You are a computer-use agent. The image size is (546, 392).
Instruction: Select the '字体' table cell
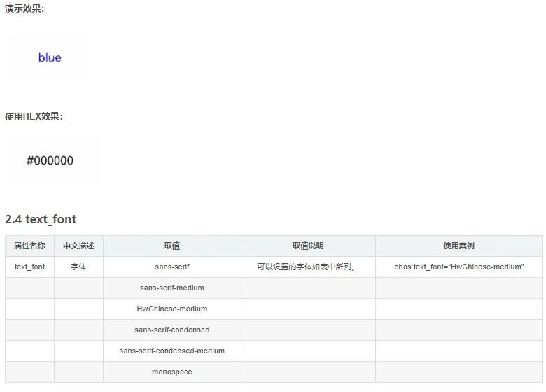78,267
